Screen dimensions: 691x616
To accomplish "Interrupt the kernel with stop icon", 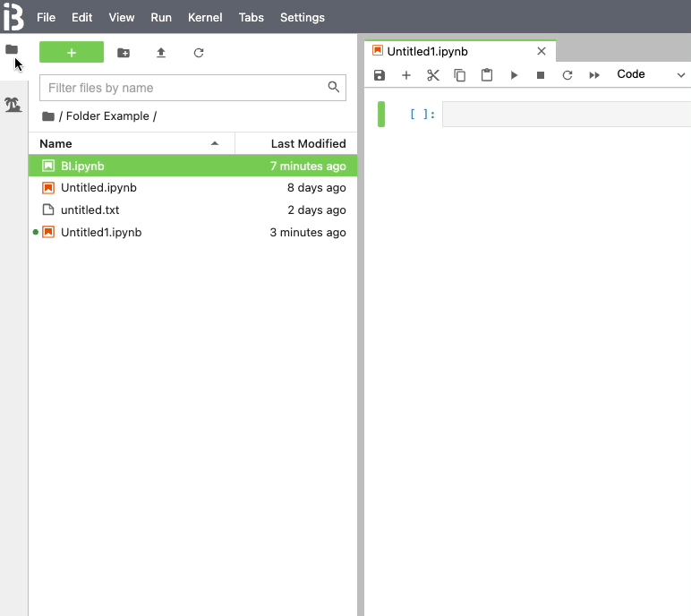I will 541,75.
